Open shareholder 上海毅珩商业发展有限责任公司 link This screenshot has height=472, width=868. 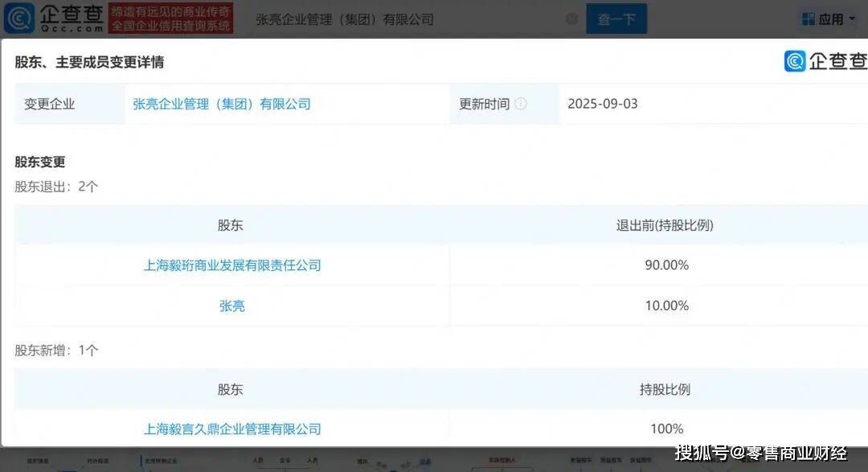pyautogui.click(x=232, y=265)
